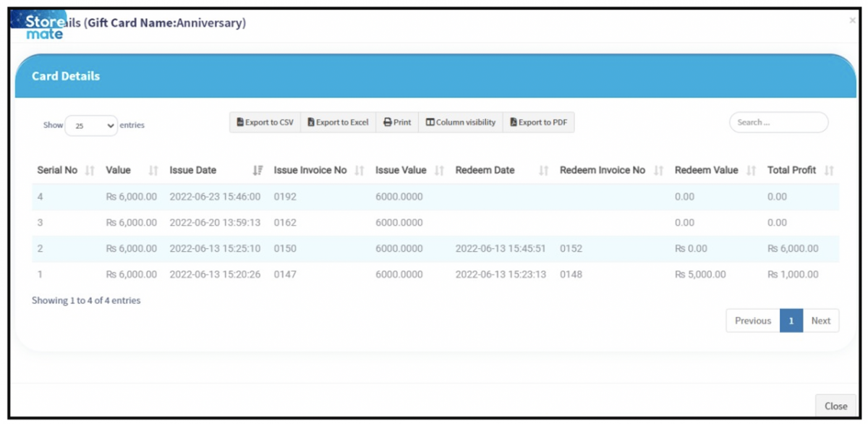Focus the Search input field
The height and width of the screenshot is (424, 868).
pyautogui.click(x=778, y=122)
